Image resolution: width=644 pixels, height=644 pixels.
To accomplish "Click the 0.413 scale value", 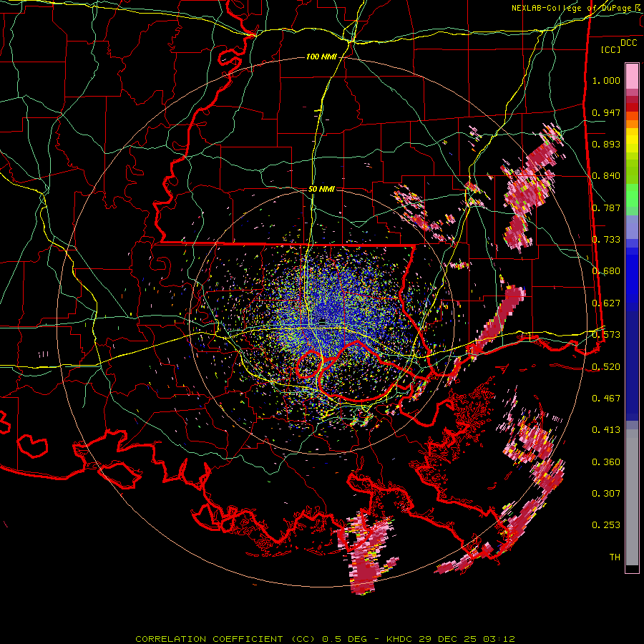I will point(606,430).
